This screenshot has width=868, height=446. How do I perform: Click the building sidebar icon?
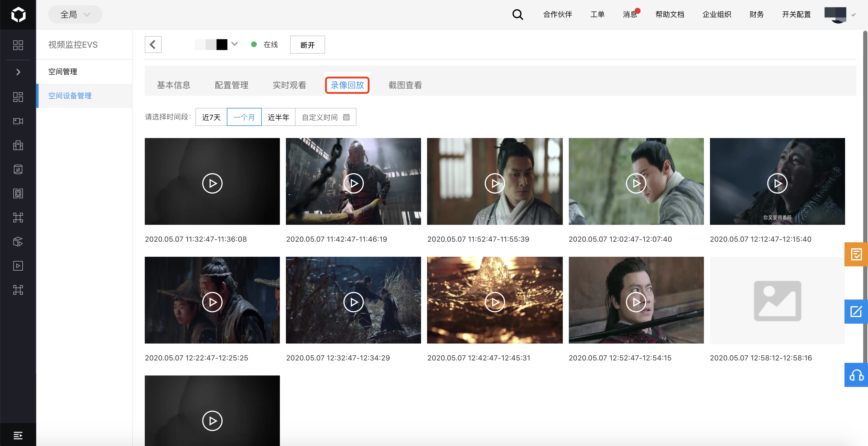(18, 145)
